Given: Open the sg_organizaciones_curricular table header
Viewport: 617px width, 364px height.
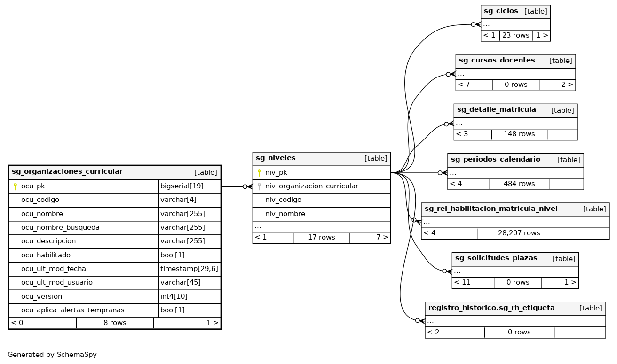Looking at the screenshot, I should (x=67, y=172).
